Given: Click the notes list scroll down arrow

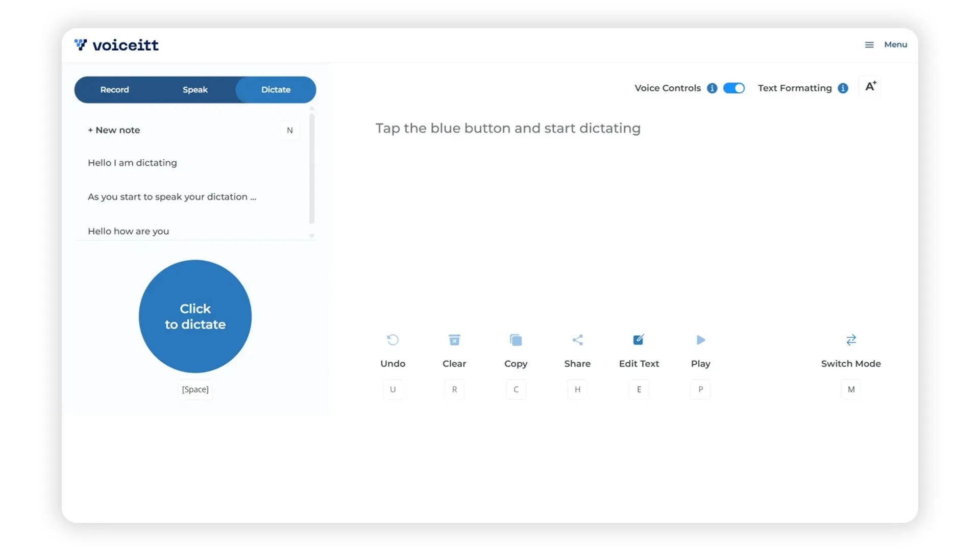Looking at the screenshot, I should pyautogui.click(x=312, y=236).
